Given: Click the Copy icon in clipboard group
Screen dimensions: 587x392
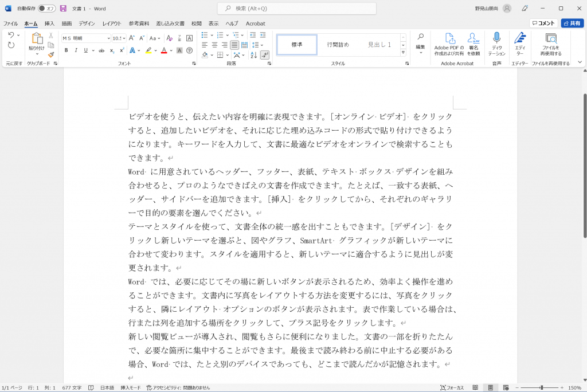Looking at the screenshot, I should [51, 45].
